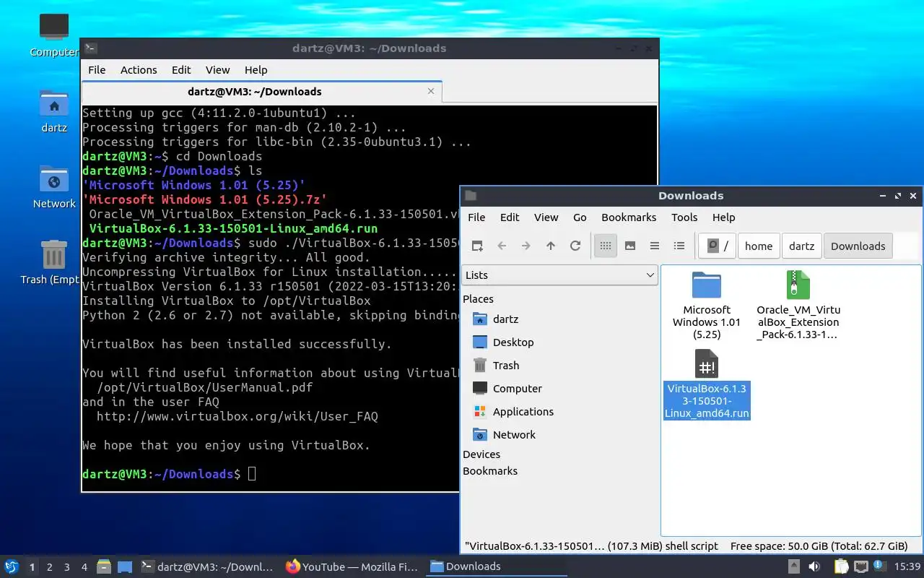This screenshot has height=578, width=924.
Task: Open the Lubuntu application menu
Action: 11,566
